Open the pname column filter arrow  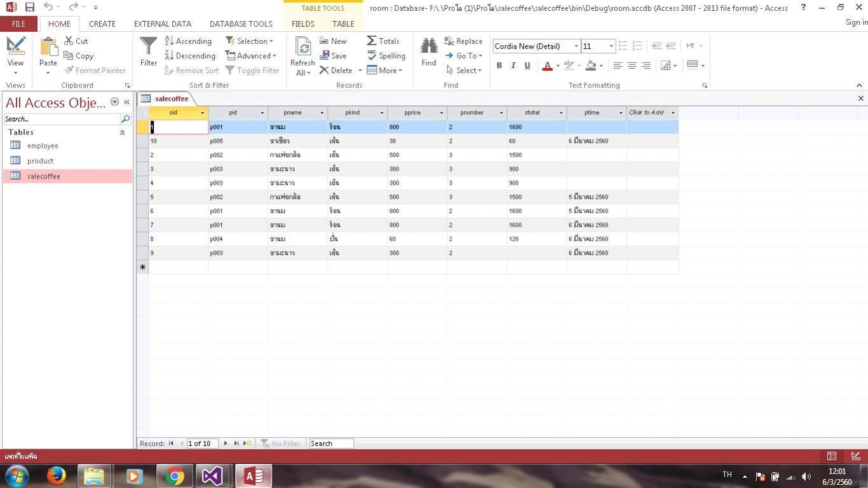click(x=322, y=113)
